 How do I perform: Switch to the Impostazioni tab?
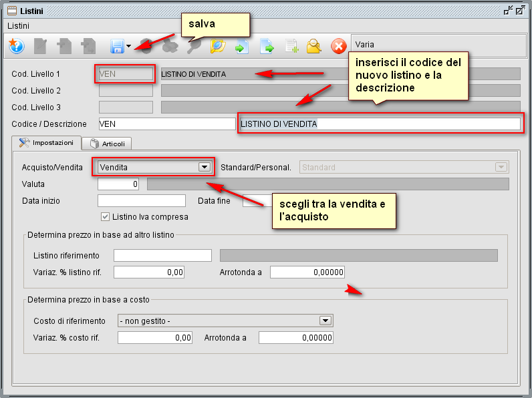[x=47, y=143]
